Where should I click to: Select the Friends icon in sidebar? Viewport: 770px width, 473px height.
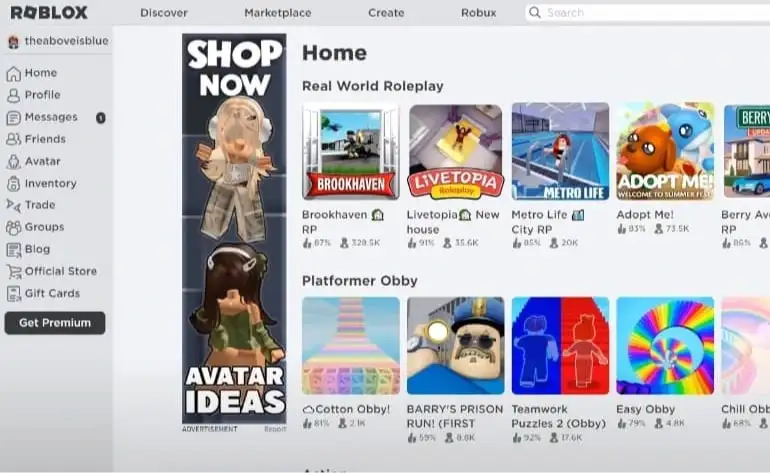point(13,139)
